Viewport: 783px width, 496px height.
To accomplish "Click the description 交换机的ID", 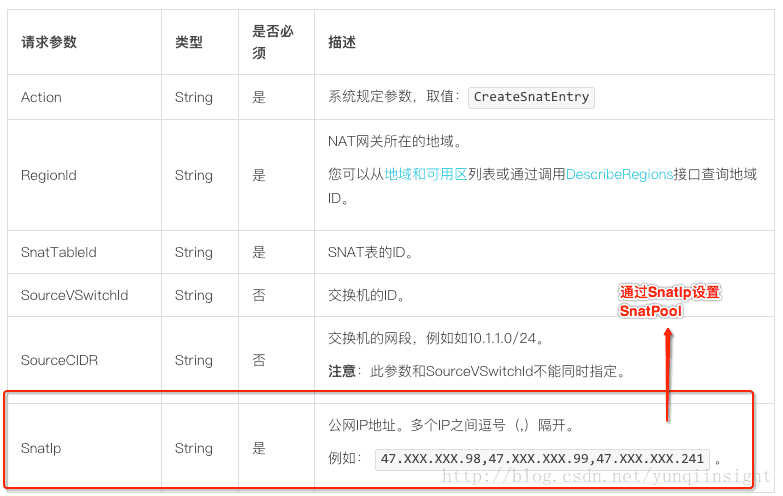I will 366,295.
